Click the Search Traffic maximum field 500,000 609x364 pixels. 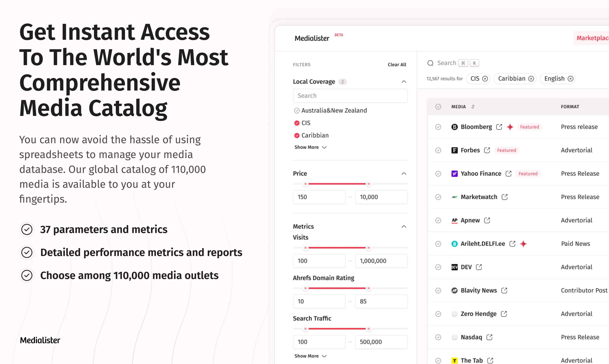(x=381, y=342)
